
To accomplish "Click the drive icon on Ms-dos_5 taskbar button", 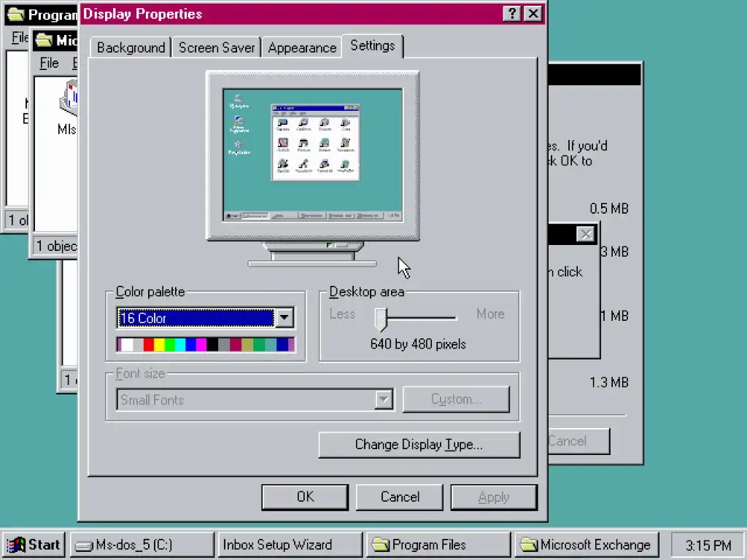I will coord(84,545).
